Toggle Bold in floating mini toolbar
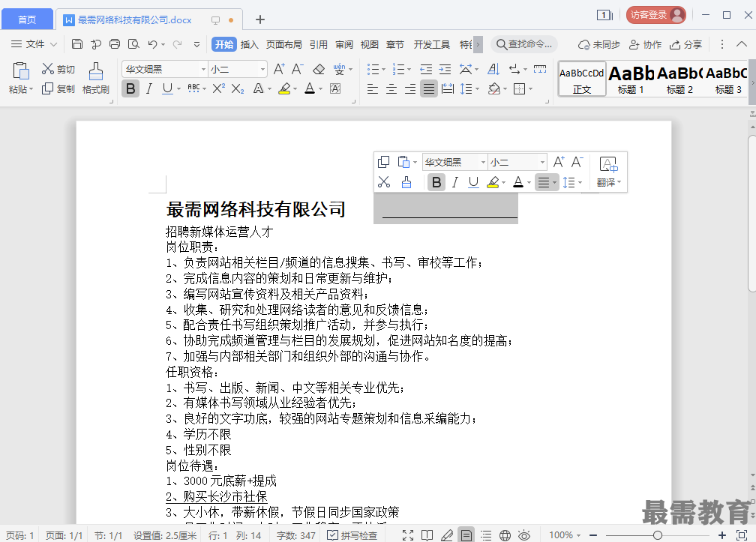Viewport: 756px width, 542px height. click(x=436, y=182)
